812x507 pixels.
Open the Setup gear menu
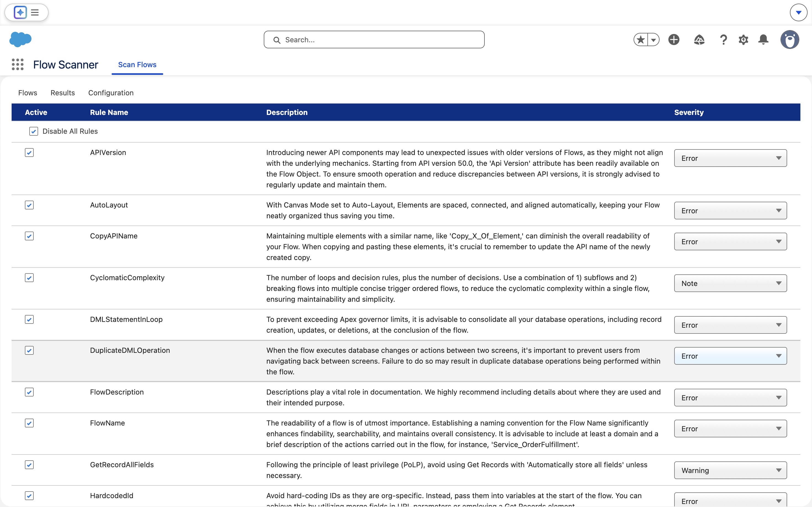(x=743, y=40)
